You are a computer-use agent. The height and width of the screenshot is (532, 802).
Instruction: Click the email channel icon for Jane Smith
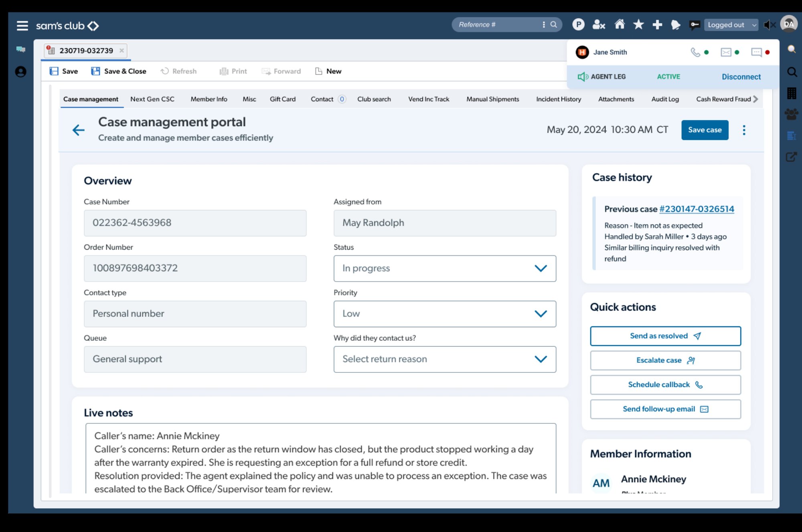tap(726, 52)
